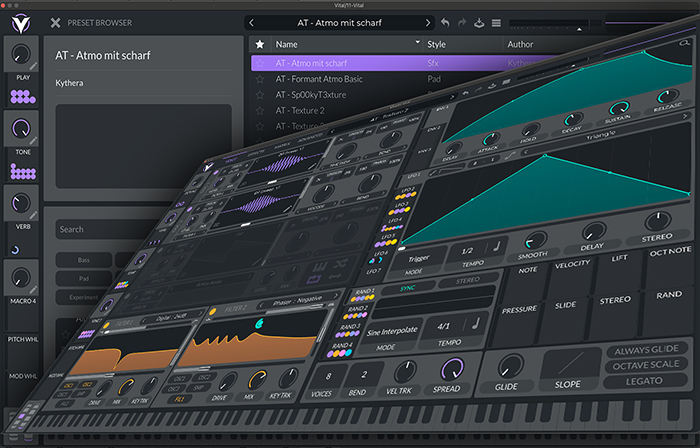Click the save preset icon

point(479,22)
